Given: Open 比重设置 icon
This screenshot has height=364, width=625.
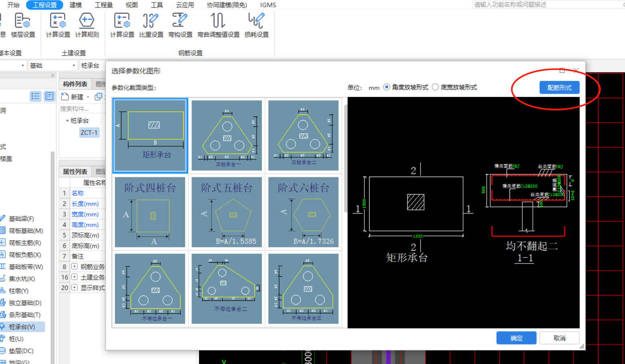Looking at the screenshot, I should (x=151, y=26).
